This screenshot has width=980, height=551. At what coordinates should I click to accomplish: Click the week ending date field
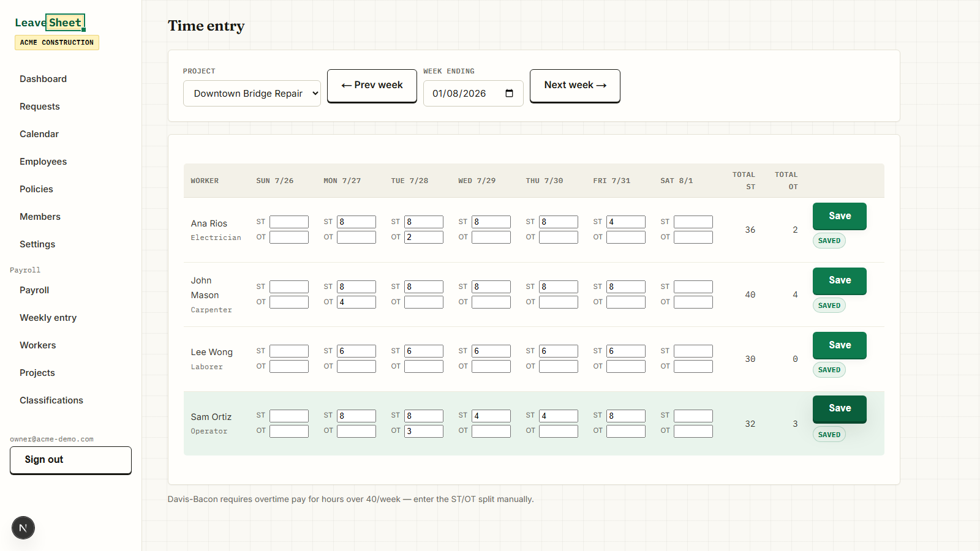473,93
